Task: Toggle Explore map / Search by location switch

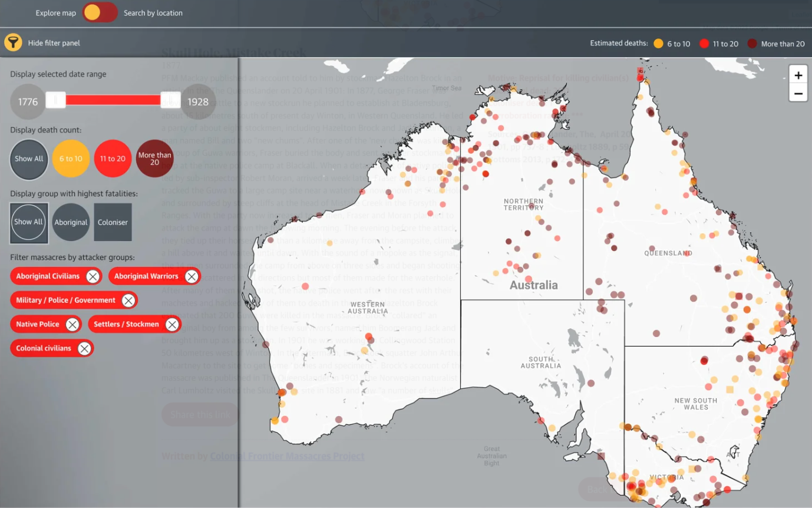Action: (100, 13)
